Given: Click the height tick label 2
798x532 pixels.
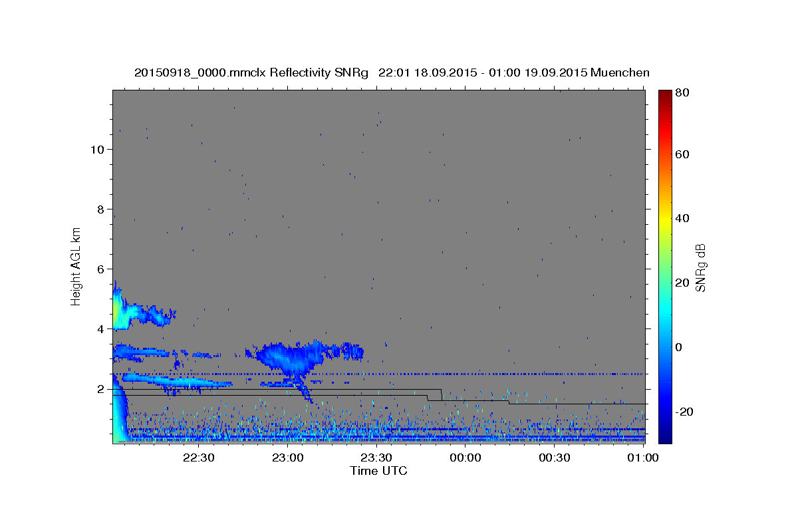Looking at the screenshot, I should (100, 389).
